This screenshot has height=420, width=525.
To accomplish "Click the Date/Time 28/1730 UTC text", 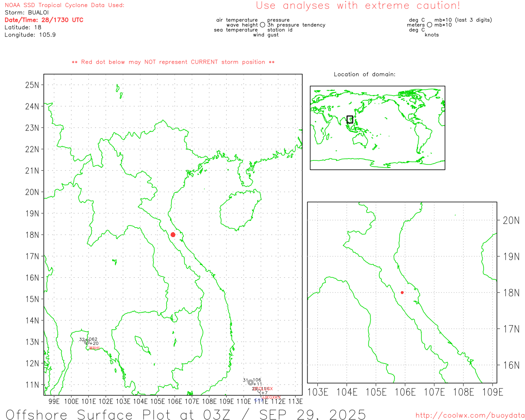I will [x=44, y=20].
